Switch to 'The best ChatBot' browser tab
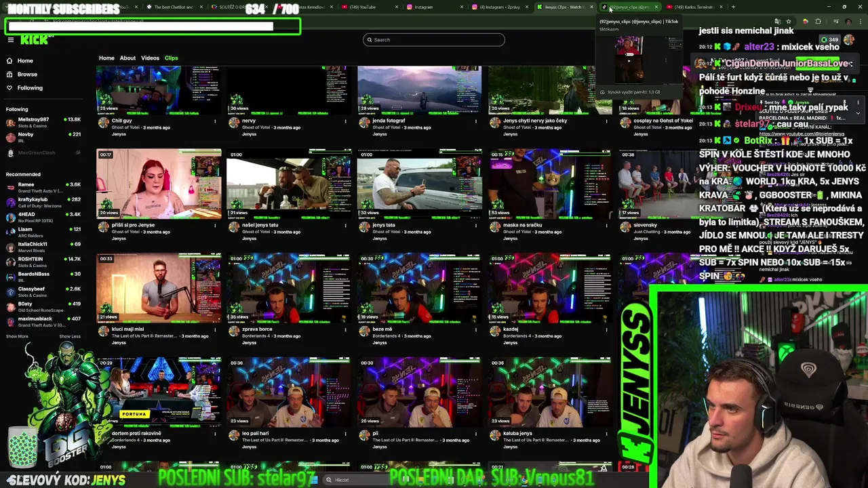868x488 pixels. 174,7
